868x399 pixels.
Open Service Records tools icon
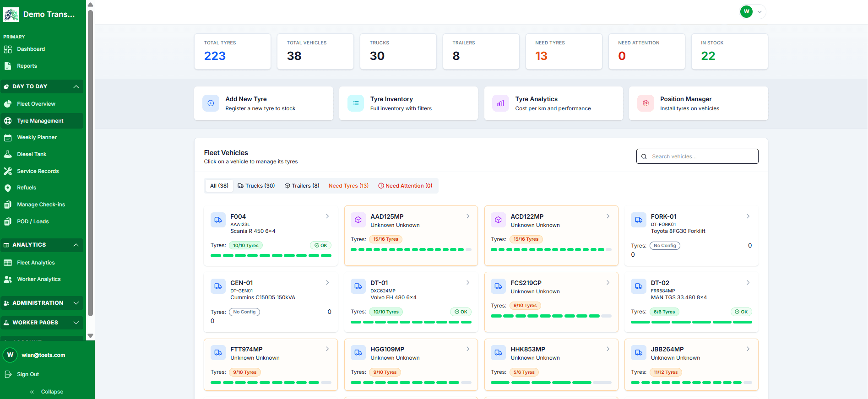pyautogui.click(x=8, y=171)
